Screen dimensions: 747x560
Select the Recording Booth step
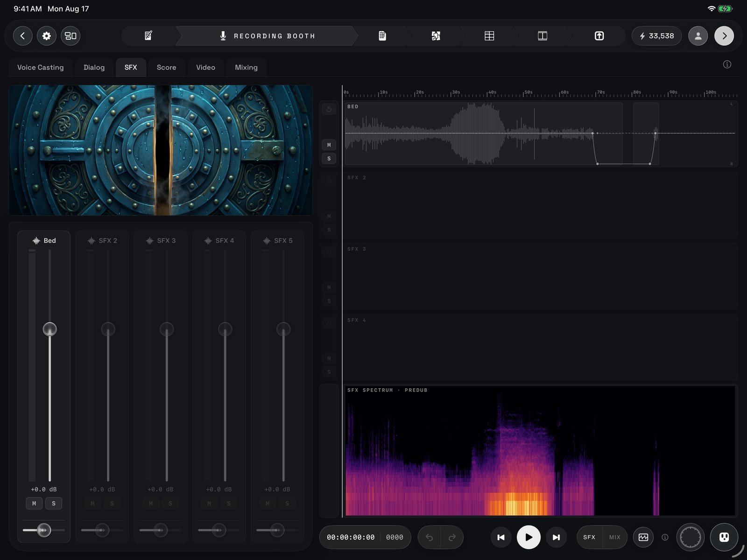(268, 36)
